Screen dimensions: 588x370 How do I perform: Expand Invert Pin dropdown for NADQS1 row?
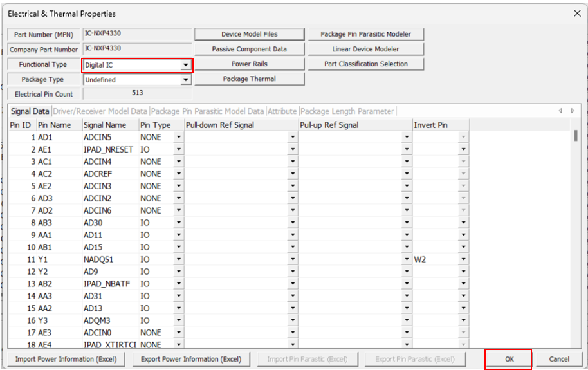click(463, 259)
